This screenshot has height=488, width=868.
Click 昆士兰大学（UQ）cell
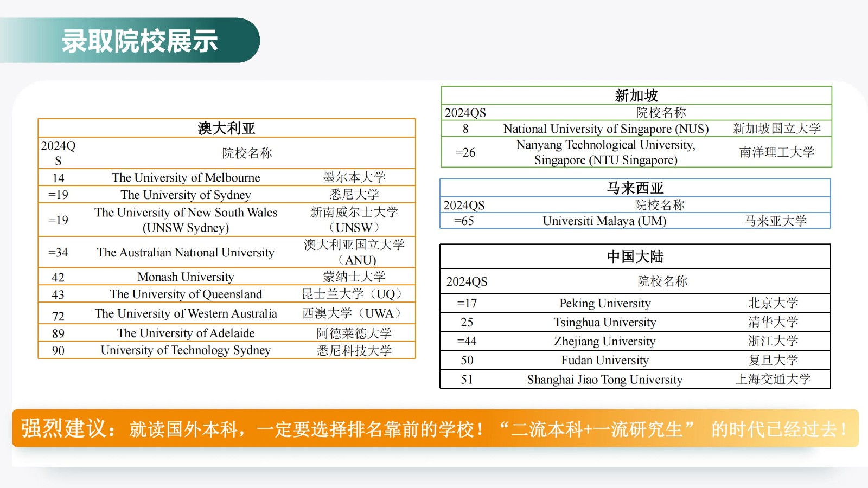point(354,294)
